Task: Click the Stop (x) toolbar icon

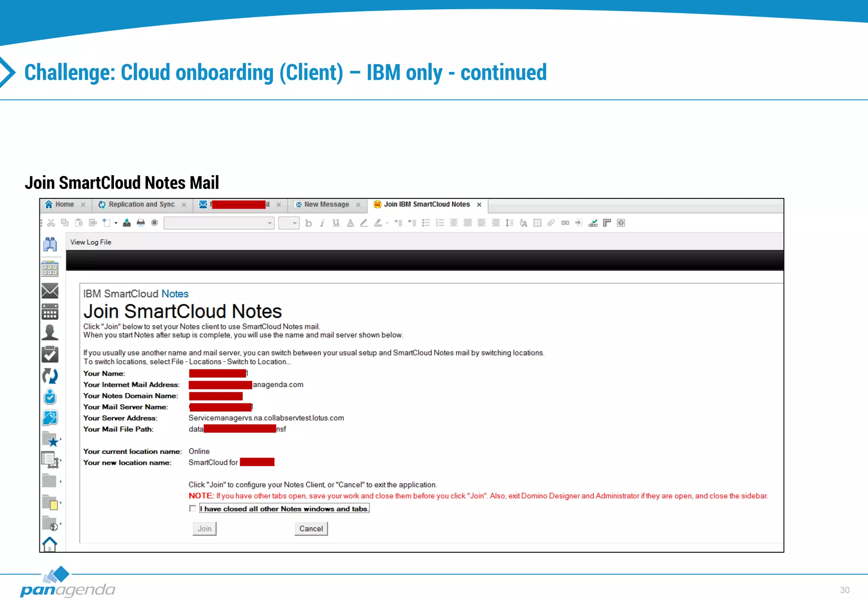Action: 155,223
